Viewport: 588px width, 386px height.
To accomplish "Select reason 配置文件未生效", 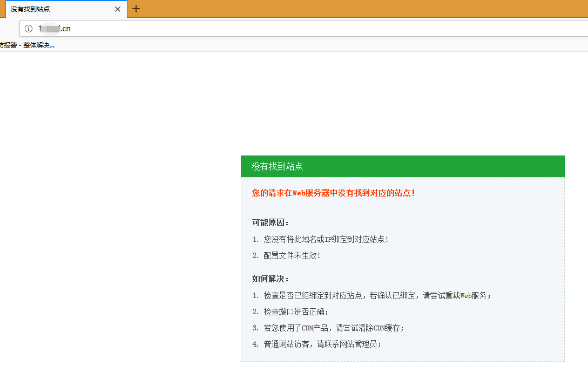I will tap(292, 255).
